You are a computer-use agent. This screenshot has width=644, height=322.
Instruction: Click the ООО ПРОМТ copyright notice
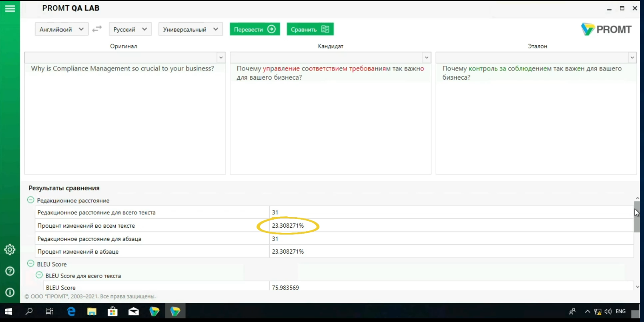coord(90,296)
